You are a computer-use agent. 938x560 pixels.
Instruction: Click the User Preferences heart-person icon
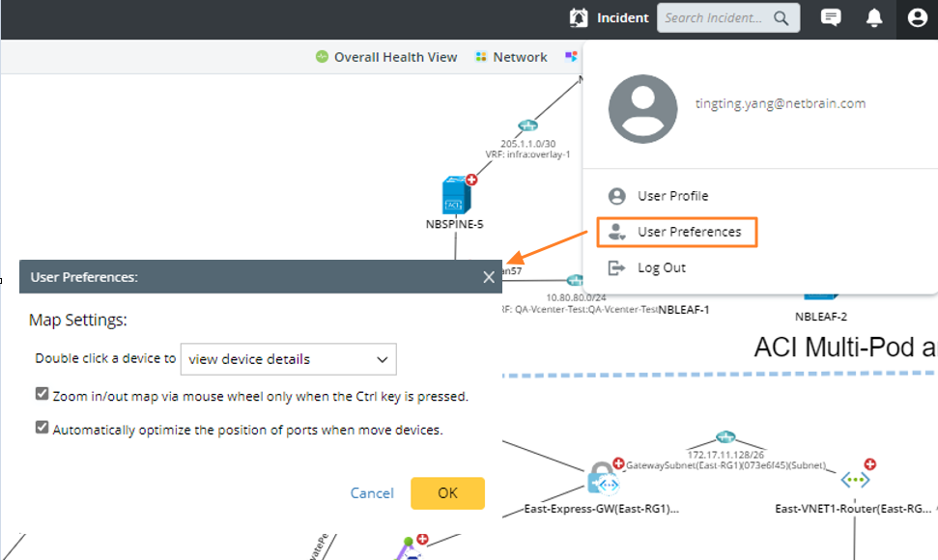click(x=616, y=232)
